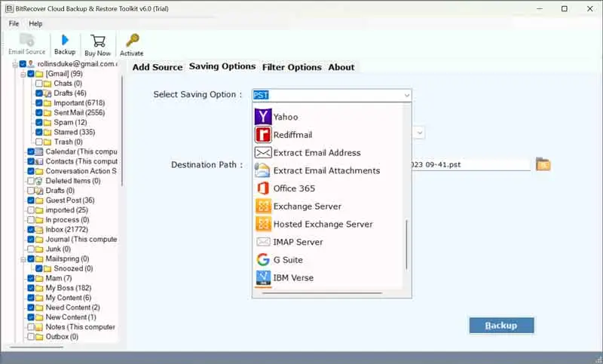Switch to the Filter Options tab
The image size is (603, 364).
[x=292, y=67]
